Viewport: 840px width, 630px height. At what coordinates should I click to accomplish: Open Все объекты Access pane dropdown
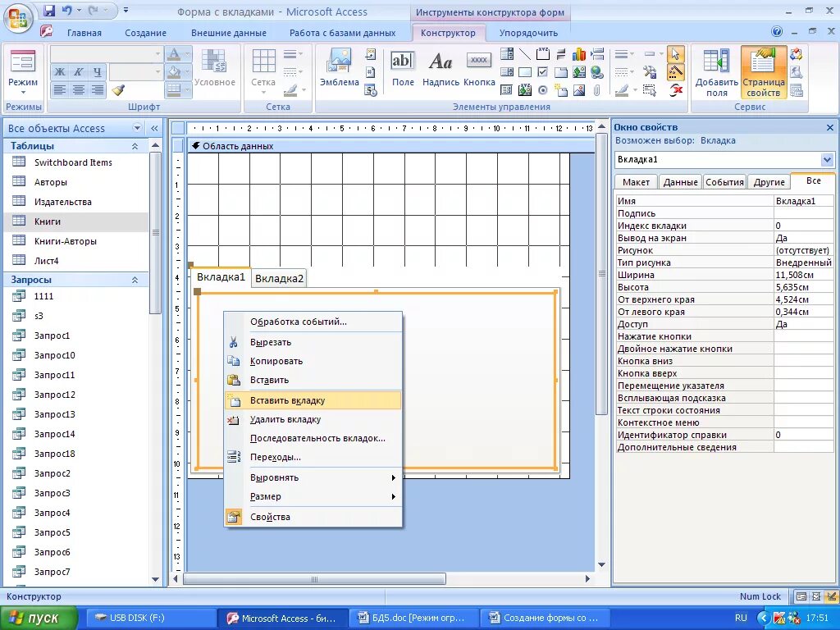[137, 128]
